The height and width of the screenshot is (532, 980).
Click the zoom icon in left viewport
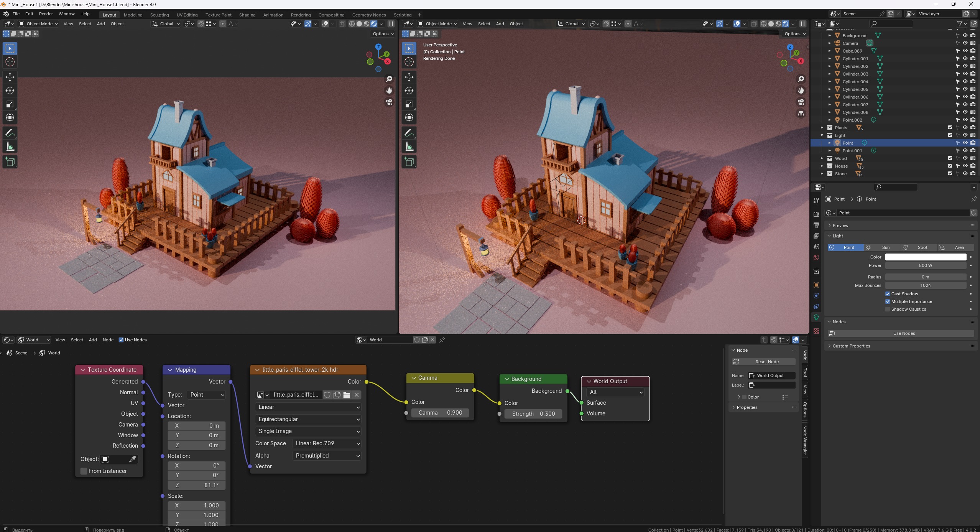pos(389,79)
